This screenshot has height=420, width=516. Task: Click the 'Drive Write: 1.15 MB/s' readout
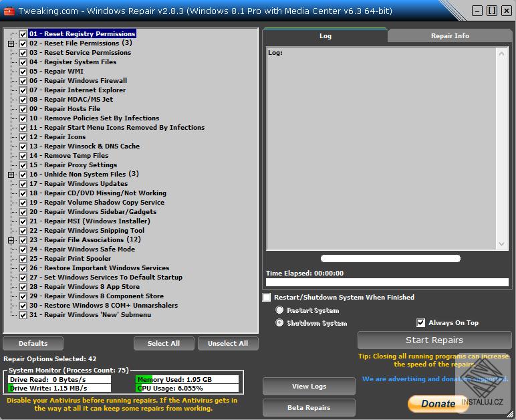tap(59, 389)
